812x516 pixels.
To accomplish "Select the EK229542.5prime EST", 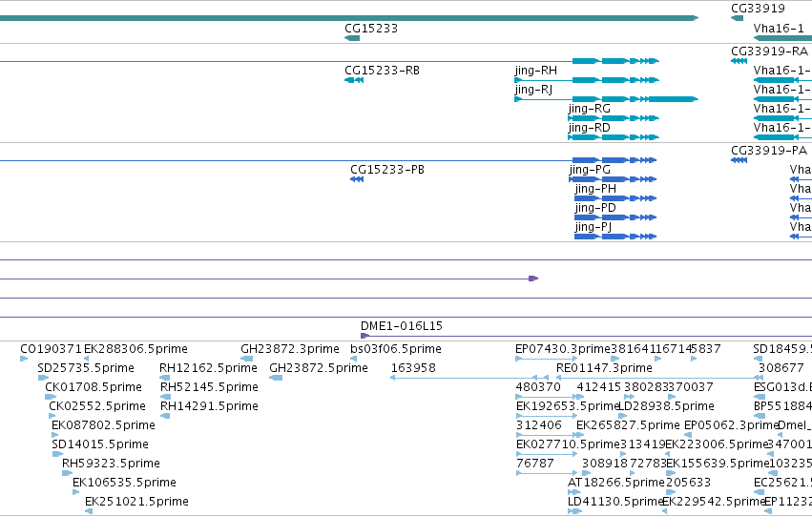I will (714, 502).
